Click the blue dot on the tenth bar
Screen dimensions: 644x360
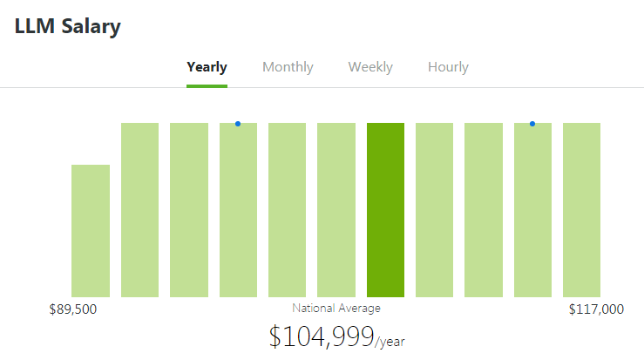532,124
